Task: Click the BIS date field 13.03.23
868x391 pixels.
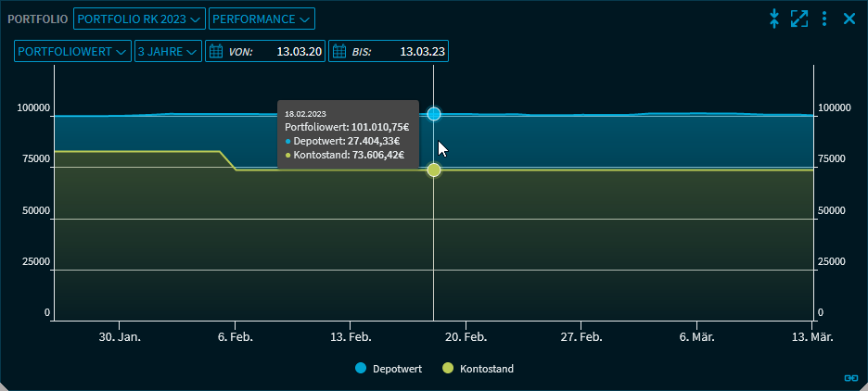Action: pos(422,51)
